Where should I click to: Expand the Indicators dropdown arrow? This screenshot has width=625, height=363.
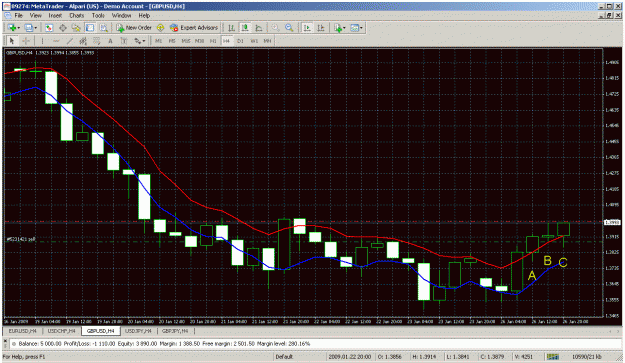click(x=344, y=27)
